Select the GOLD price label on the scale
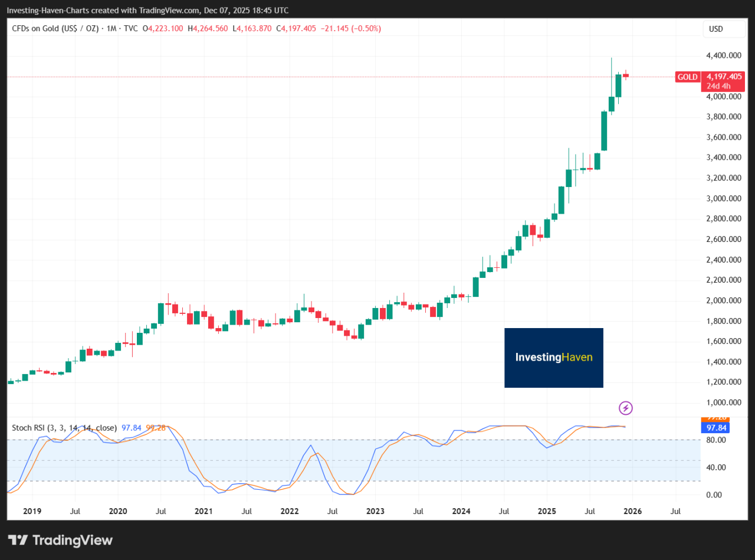The image size is (755, 560). (687, 77)
